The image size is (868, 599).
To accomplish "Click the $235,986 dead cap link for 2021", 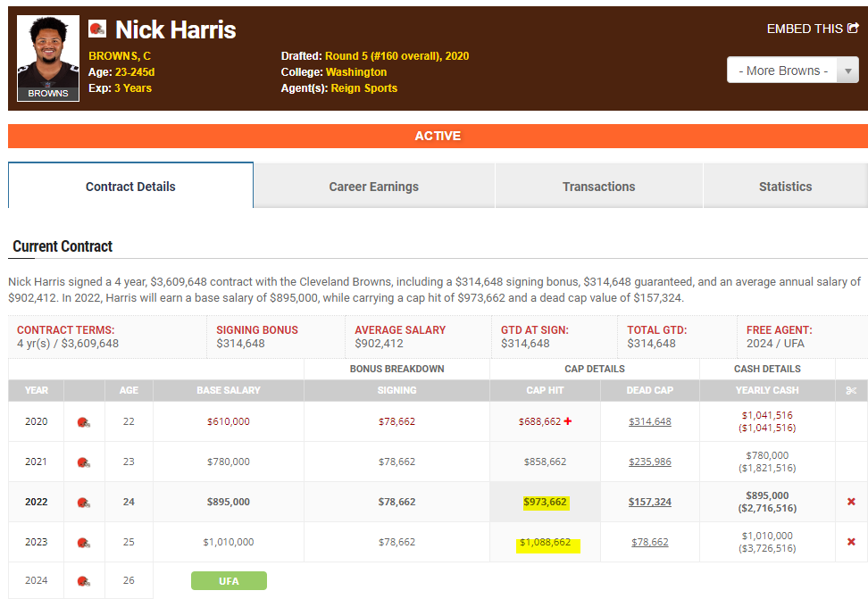I will coord(650,462).
